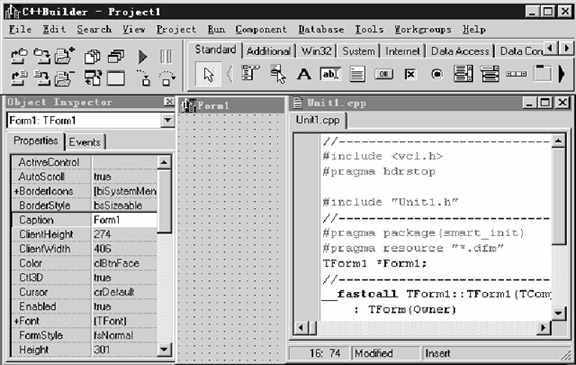Viewport: 576px width, 365px height.
Task: Select the Unit1.cpp editor tab
Action: coord(318,120)
